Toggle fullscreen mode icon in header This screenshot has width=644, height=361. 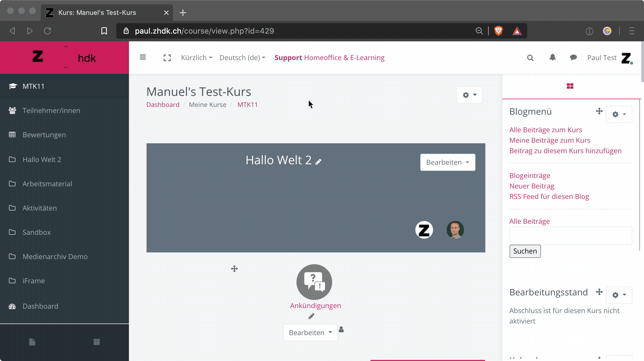pos(167,58)
